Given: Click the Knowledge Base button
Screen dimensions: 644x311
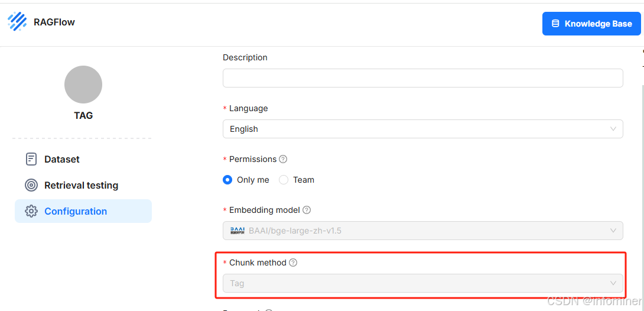Looking at the screenshot, I should coord(591,24).
